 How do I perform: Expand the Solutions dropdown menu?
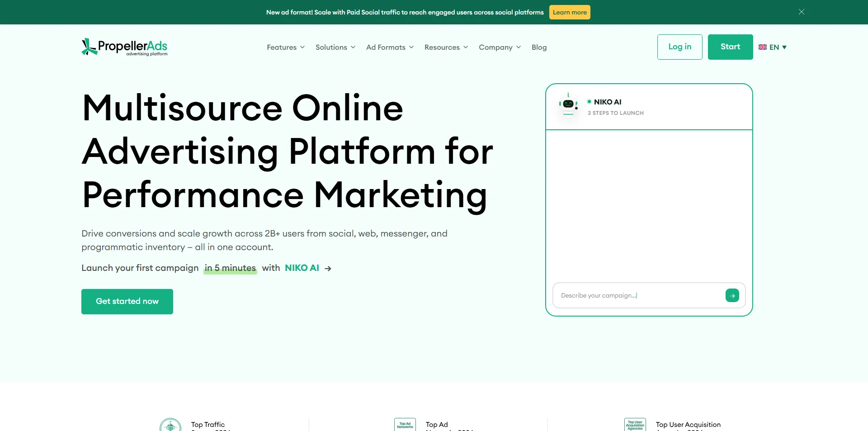[335, 47]
